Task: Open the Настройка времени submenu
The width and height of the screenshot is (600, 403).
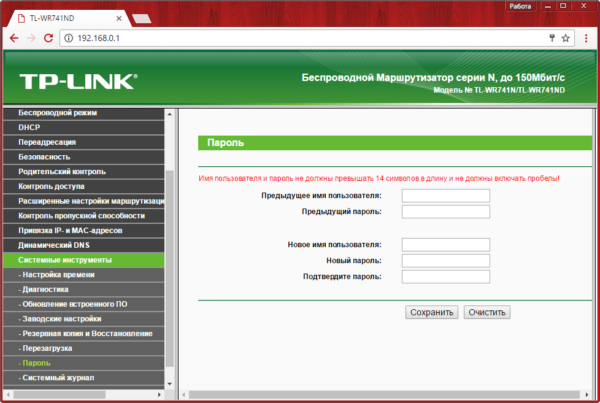Action: [84, 275]
